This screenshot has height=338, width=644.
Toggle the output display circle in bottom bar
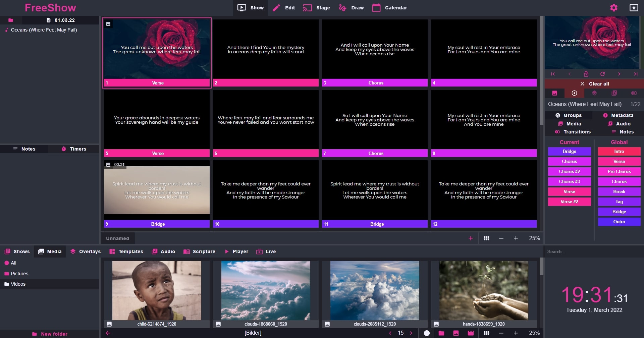tap(427, 333)
